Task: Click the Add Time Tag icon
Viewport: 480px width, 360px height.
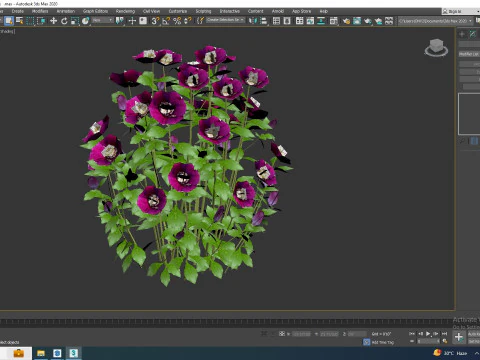Action: pos(366,342)
